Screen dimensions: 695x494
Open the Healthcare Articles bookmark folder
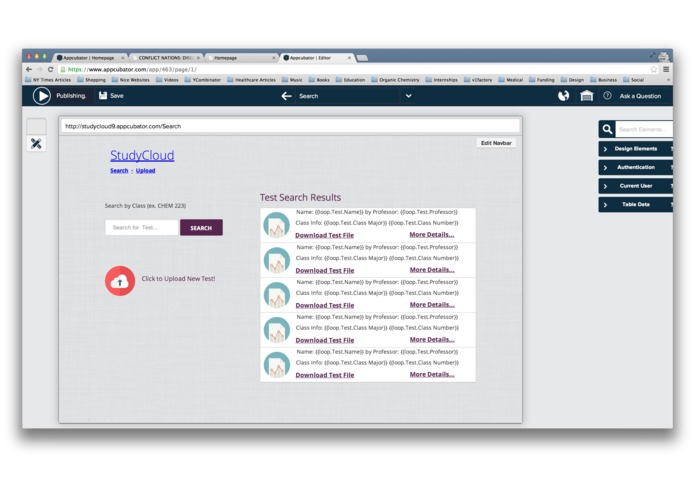(251, 80)
